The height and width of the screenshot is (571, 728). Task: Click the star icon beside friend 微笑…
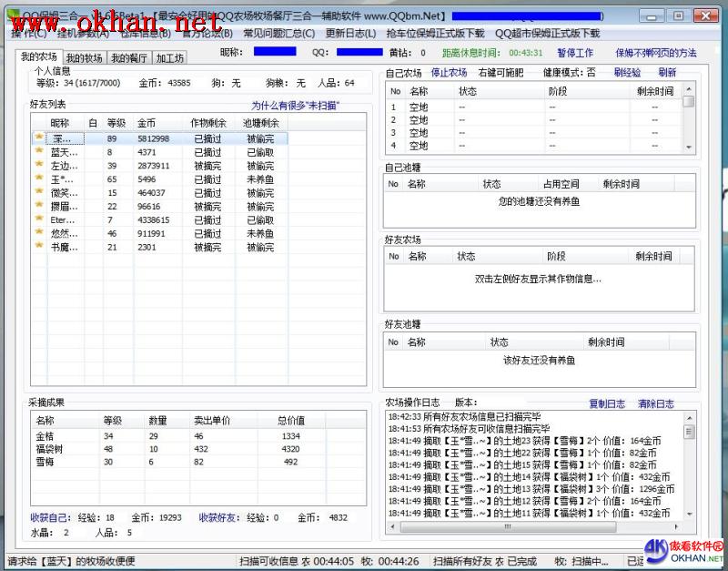[x=39, y=191]
